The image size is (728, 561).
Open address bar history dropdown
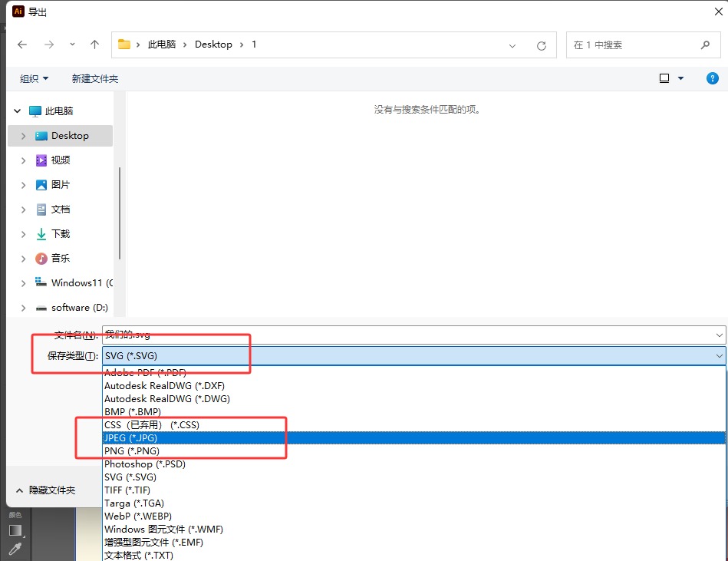coord(512,46)
